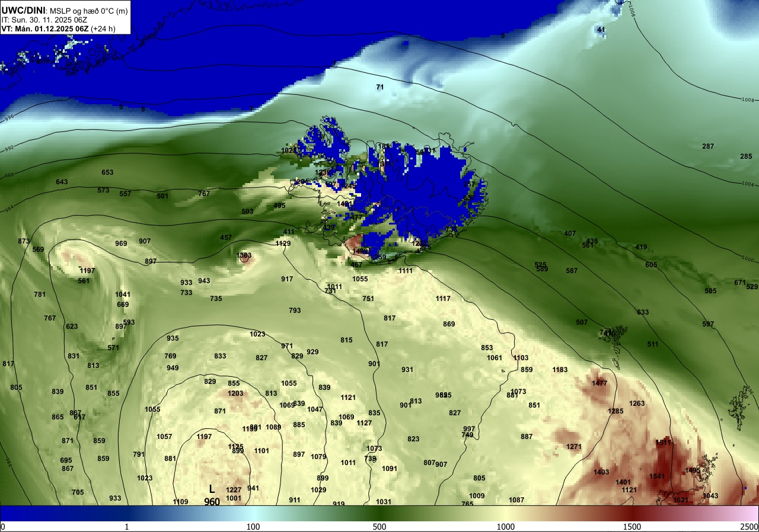Viewport: 759px width, 532px height.
Task: Click the 1227 value near the low centre
Action: point(234,490)
